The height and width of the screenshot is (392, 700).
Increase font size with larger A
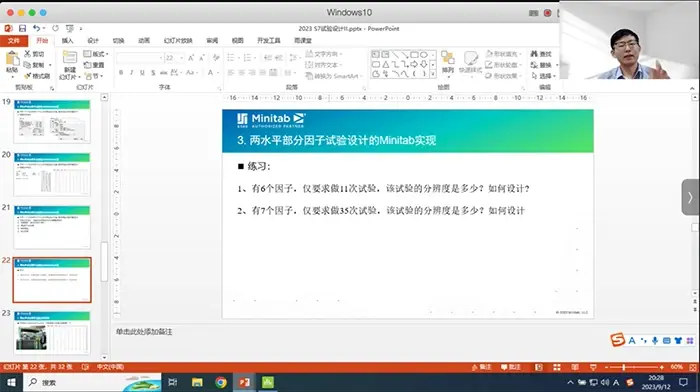191,58
